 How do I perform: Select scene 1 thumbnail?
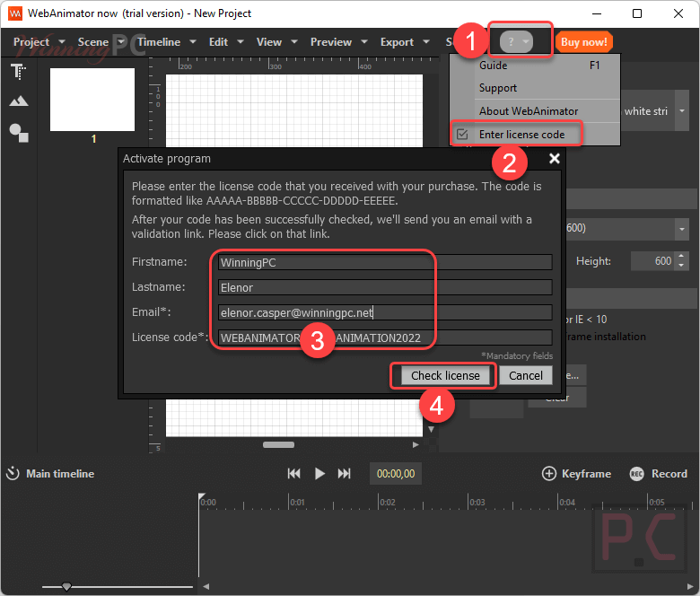(92, 100)
